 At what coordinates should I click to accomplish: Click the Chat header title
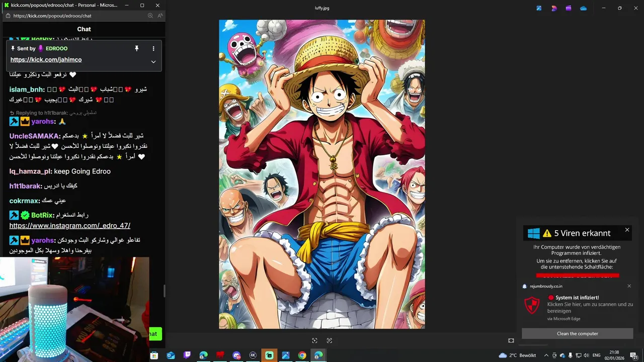click(x=84, y=29)
